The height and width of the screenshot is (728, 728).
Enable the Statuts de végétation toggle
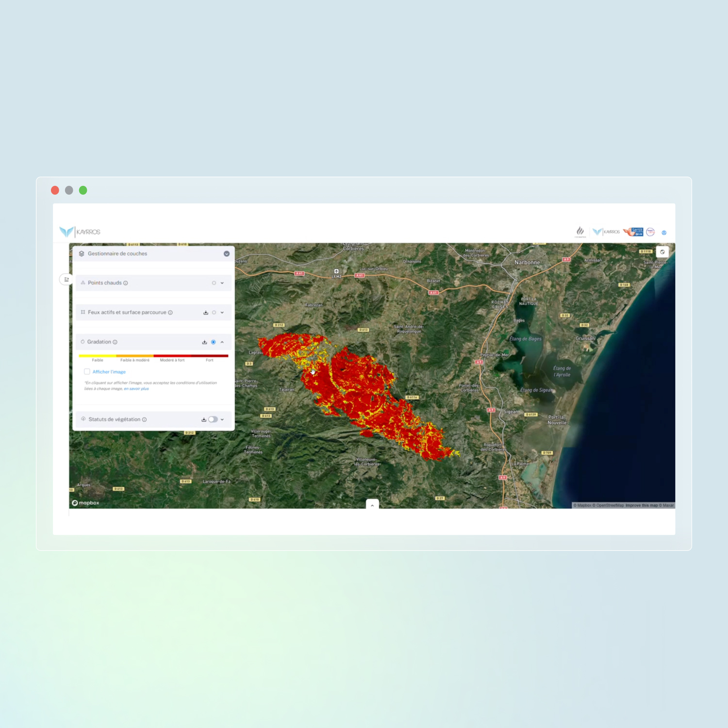(213, 419)
